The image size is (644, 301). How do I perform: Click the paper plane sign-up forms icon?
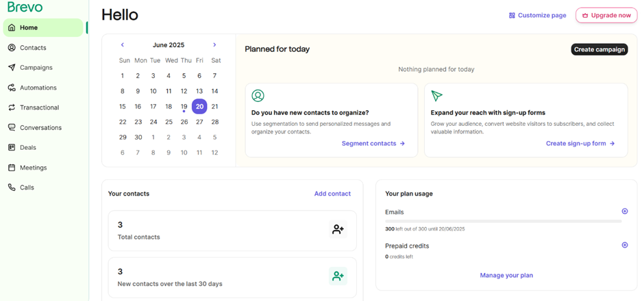[437, 96]
